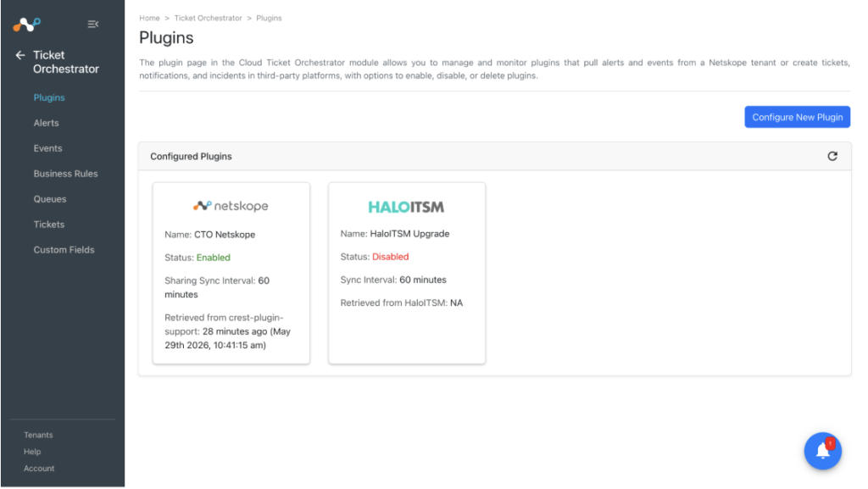
Task: Open Events in the sidebar
Action: 47,148
